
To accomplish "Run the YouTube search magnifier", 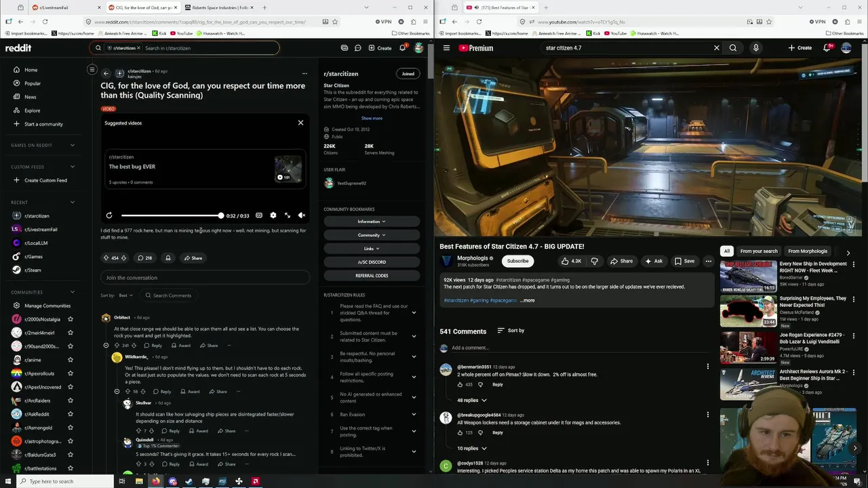I will click(733, 48).
